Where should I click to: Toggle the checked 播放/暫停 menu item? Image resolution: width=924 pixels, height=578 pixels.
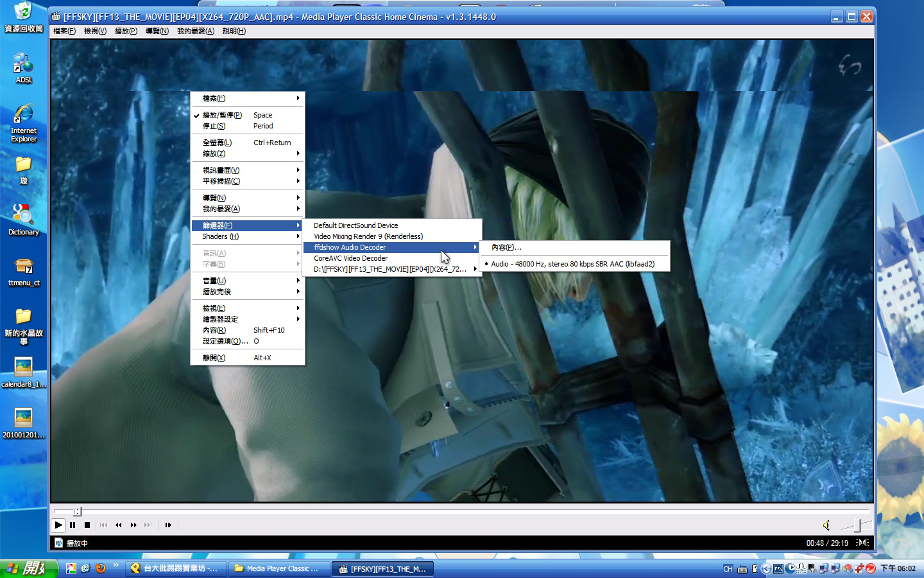click(222, 115)
